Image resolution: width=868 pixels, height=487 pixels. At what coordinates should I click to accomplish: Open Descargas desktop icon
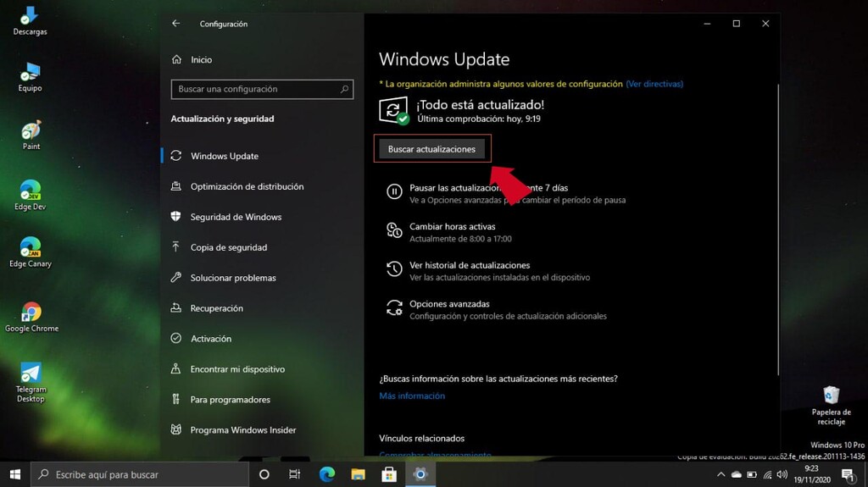(30, 21)
